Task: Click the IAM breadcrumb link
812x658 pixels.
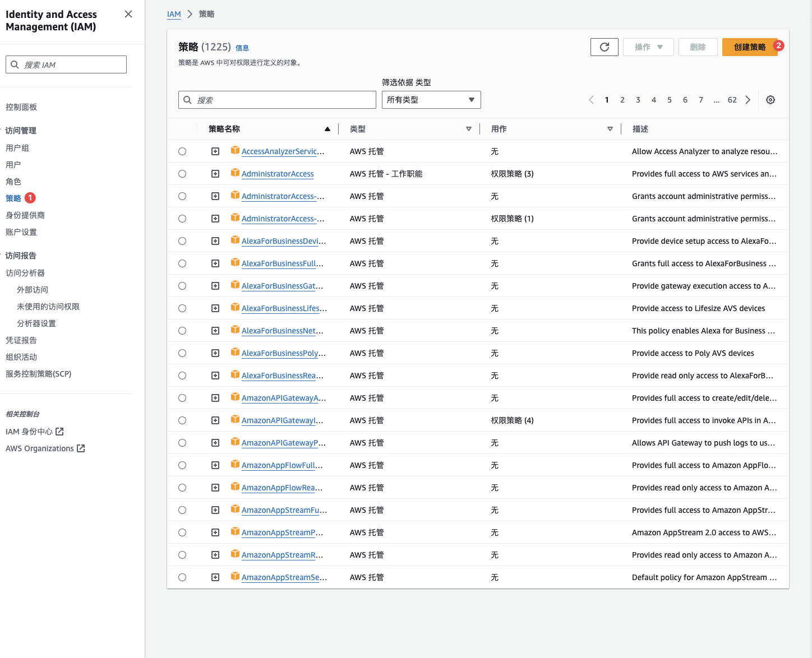Action: point(174,14)
